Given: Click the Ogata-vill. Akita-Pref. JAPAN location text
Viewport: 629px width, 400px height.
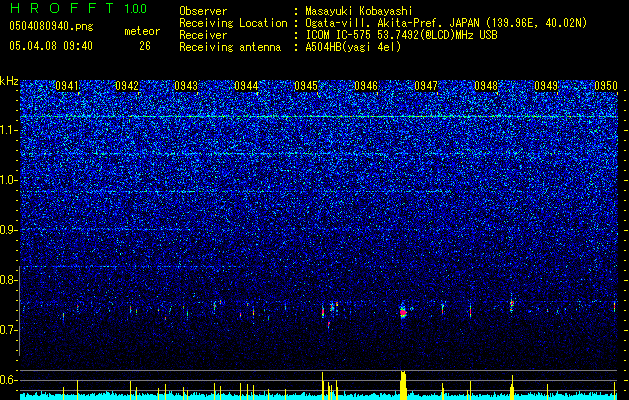Looking at the screenshot, I should click(x=446, y=23).
